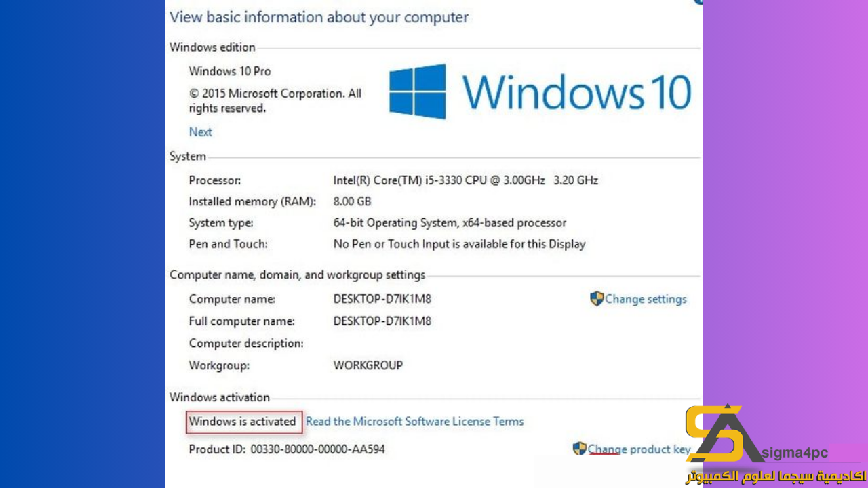Click the 'Computer name, domain, and workgroup settings' heading

coord(298,274)
